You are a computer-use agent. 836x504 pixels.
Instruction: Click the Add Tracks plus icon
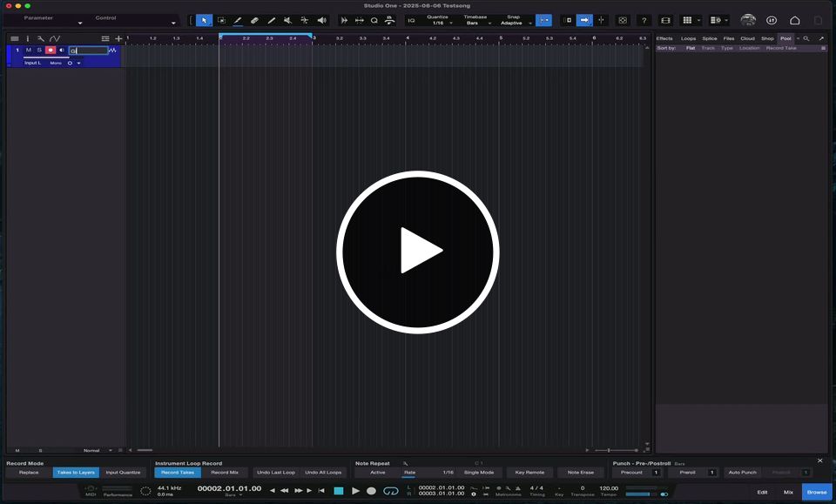pos(118,38)
